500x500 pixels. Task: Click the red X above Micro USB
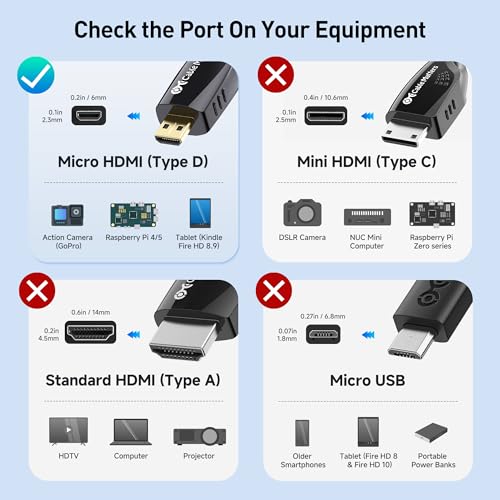tap(274, 291)
